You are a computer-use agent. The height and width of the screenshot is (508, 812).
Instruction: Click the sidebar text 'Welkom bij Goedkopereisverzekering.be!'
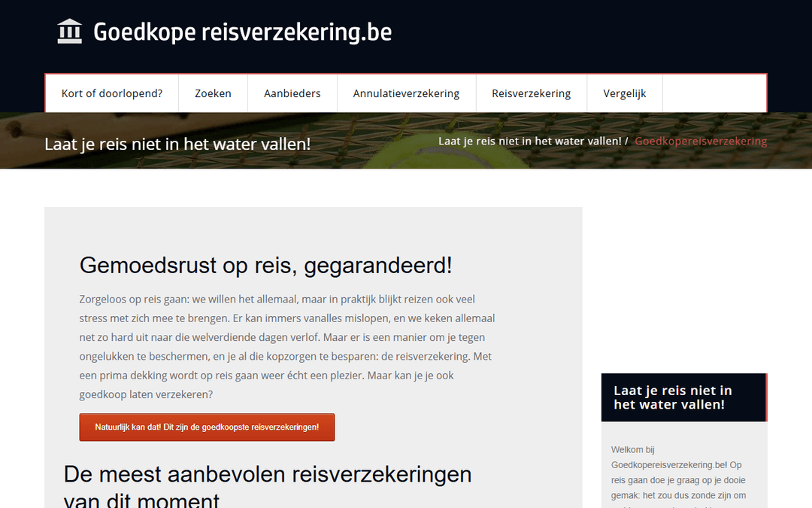[669, 458]
